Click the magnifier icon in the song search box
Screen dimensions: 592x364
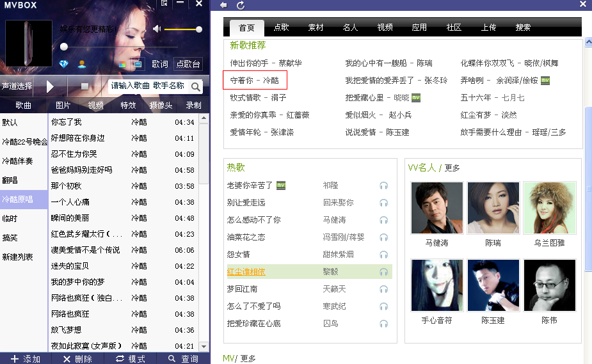point(196,86)
